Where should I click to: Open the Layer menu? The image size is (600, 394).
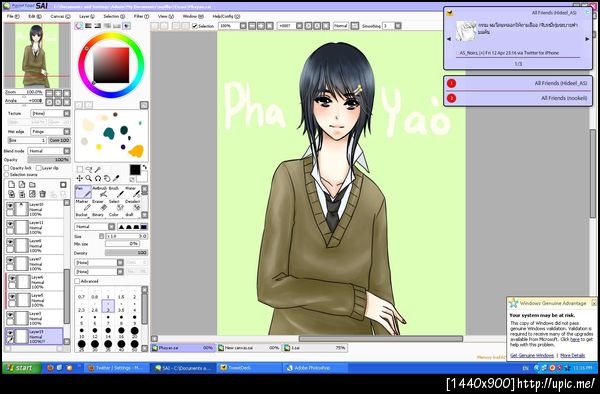(86, 16)
